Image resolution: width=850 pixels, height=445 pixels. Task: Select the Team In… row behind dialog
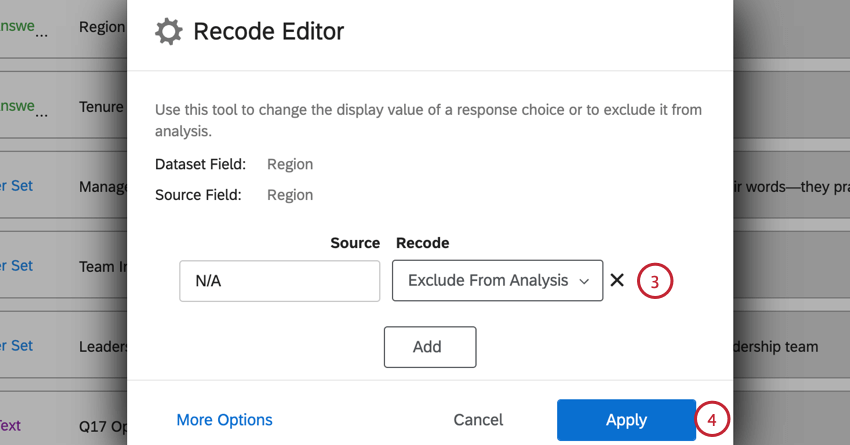pyautogui.click(x=103, y=267)
